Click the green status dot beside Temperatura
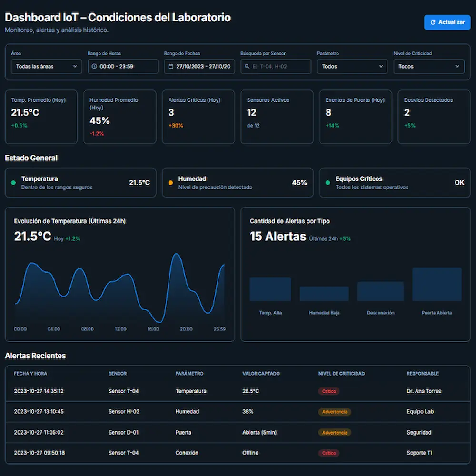This screenshot has height=476, width=476. (x=12, y=182)
